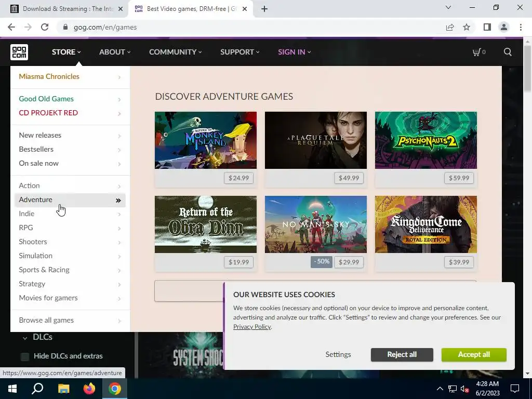The image size is (532, 399).
Task: Open Windows notification center
Action: coord(515,389)
